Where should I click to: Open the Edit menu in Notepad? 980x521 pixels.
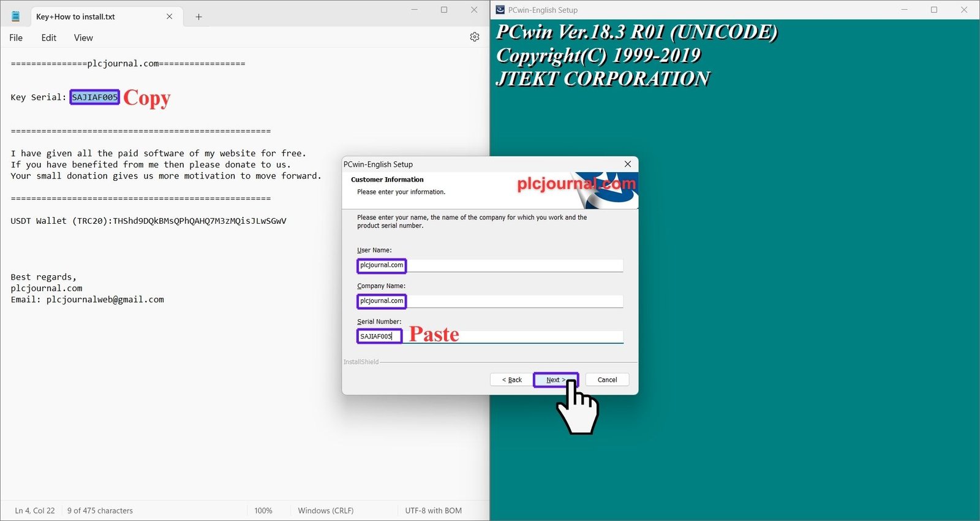pos(49,38)
